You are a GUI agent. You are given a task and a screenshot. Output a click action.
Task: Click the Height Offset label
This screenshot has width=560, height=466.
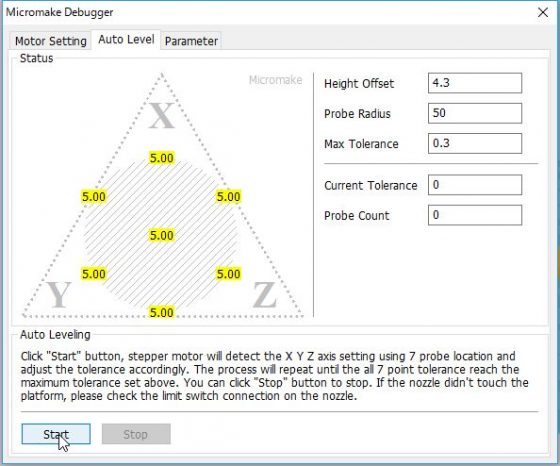coord(359,84)
